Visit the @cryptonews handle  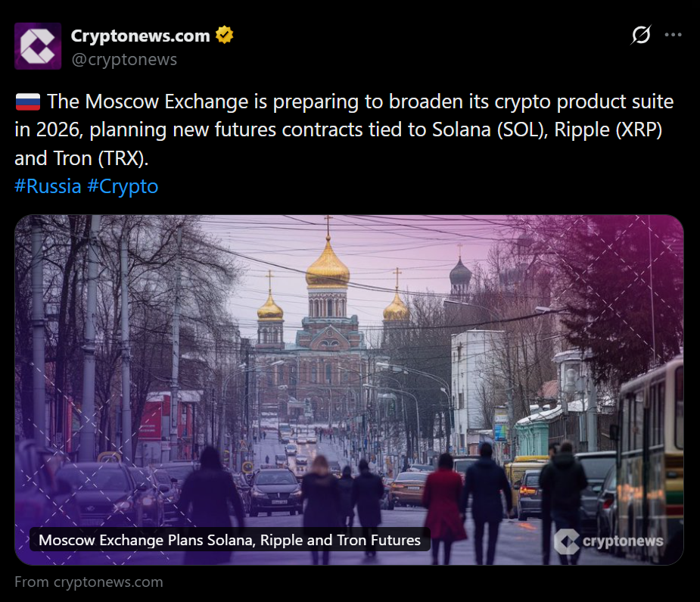click(123, 59)
